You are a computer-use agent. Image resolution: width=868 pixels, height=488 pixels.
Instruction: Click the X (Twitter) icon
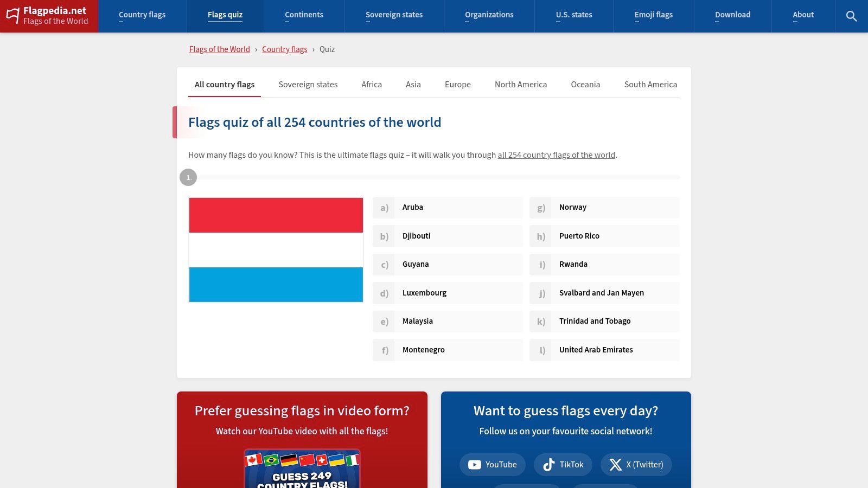(616, 465)
